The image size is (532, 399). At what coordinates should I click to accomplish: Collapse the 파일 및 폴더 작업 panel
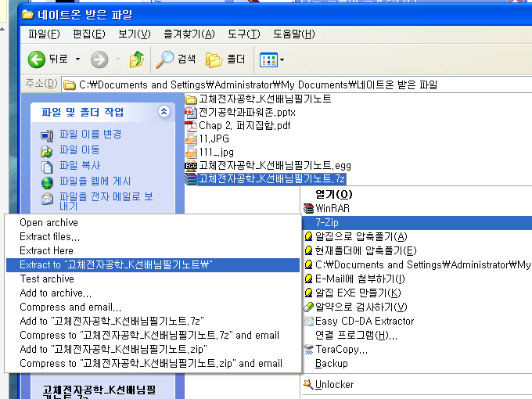[x=164, y=111]
